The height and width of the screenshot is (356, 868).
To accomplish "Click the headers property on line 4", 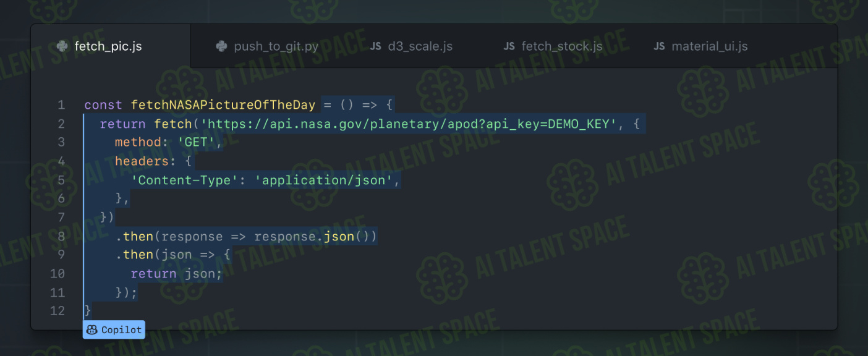I will (x=142, y=161).
